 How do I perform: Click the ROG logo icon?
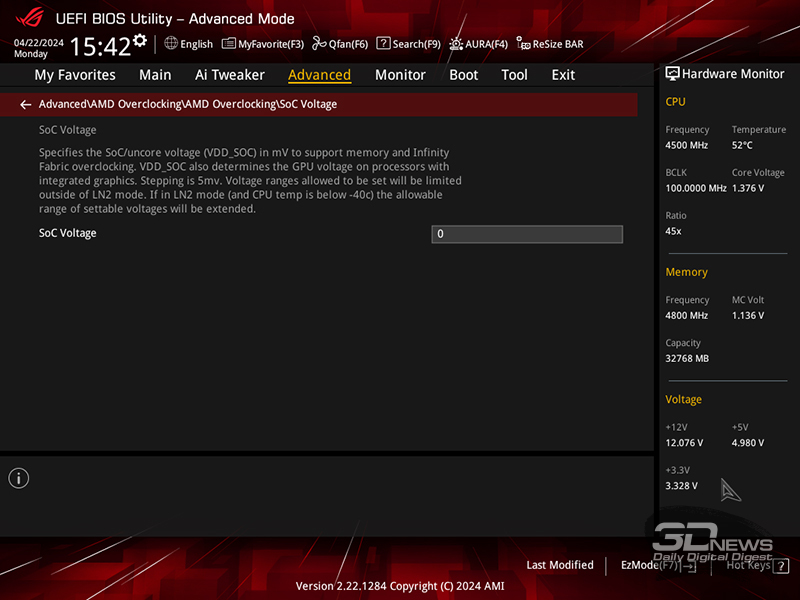[29, 17]
